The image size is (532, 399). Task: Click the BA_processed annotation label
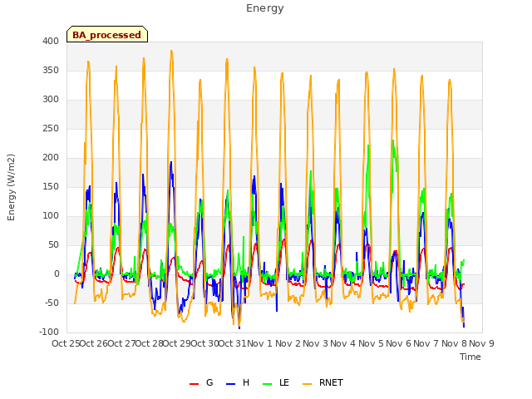[107, 34]
